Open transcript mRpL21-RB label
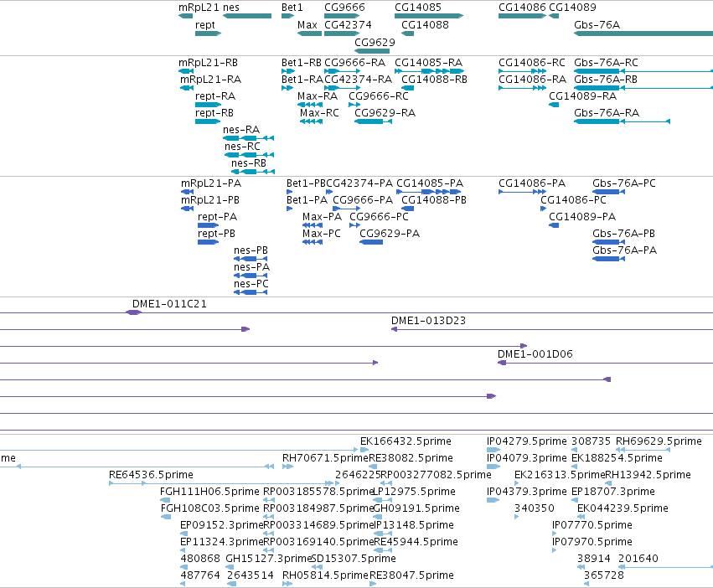The width and height of the screenshot is (713, 588). tap(209, 63)
